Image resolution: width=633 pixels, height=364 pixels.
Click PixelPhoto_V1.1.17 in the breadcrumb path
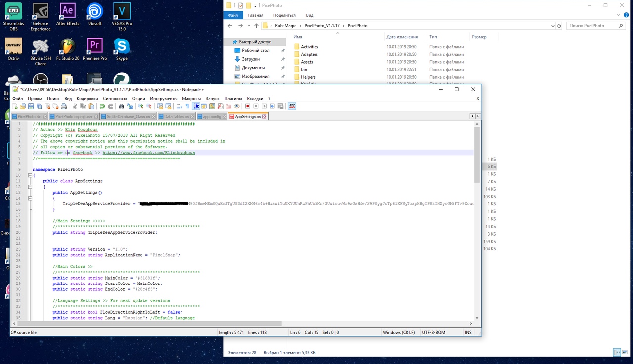[322, 26]
